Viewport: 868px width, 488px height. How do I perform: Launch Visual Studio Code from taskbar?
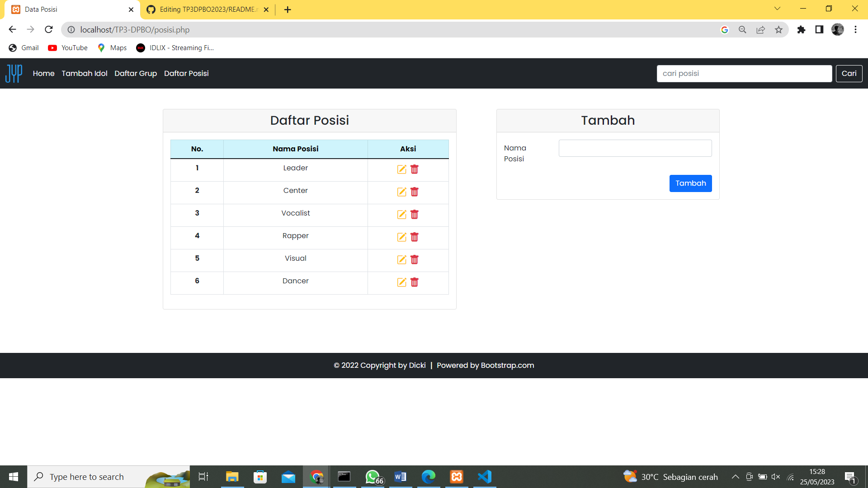pos(484,476)
